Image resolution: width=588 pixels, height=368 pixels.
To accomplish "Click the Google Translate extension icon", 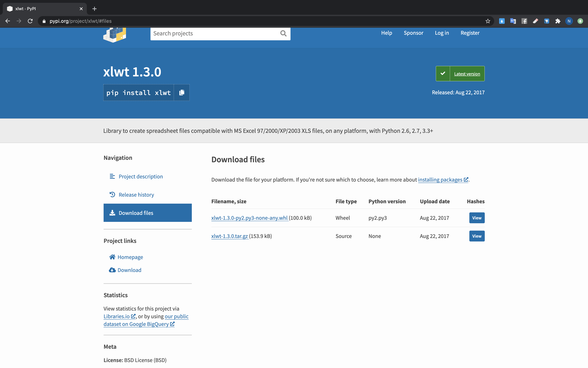I will (513, 21).
